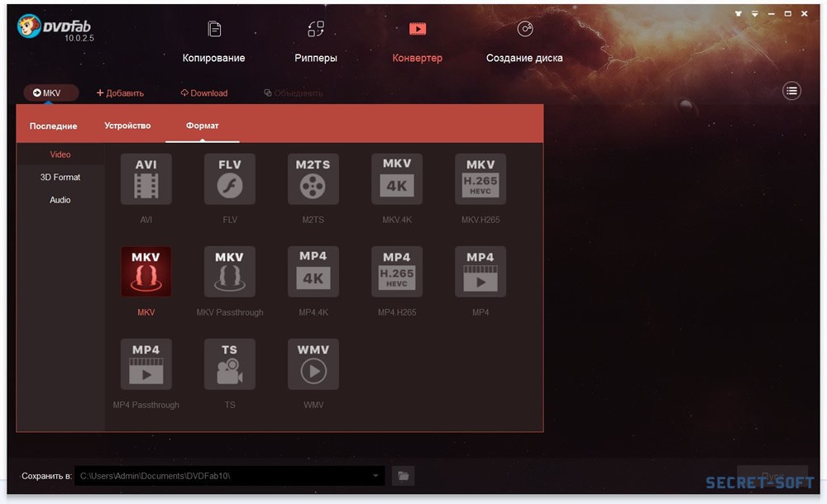The image size is (827, 504).
Task: Select the MKV 4K format icon
Action: 397,178
